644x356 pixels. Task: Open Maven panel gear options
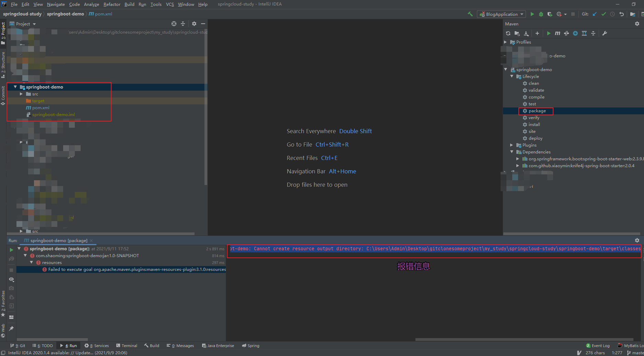point(637,24)
